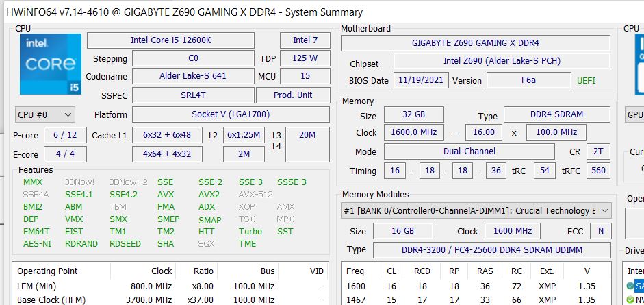Click the Intel 7 process field
644x305 pixels.
(x=305, y=40)
